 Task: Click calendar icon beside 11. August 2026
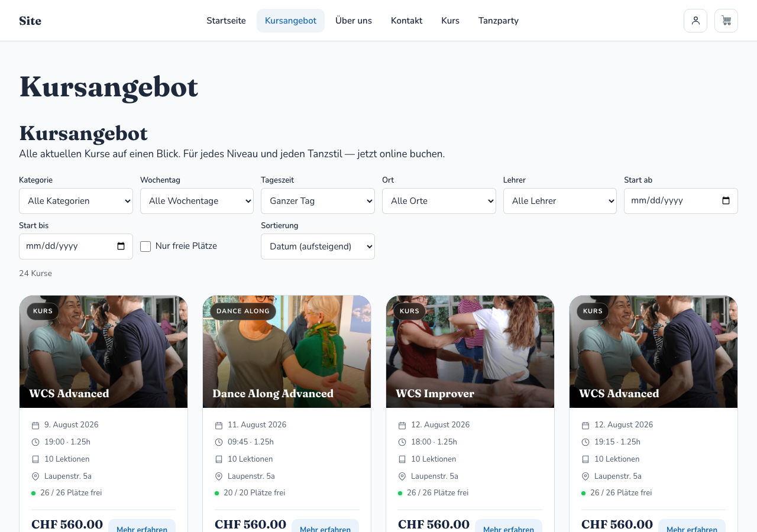[x=219, y=425]
